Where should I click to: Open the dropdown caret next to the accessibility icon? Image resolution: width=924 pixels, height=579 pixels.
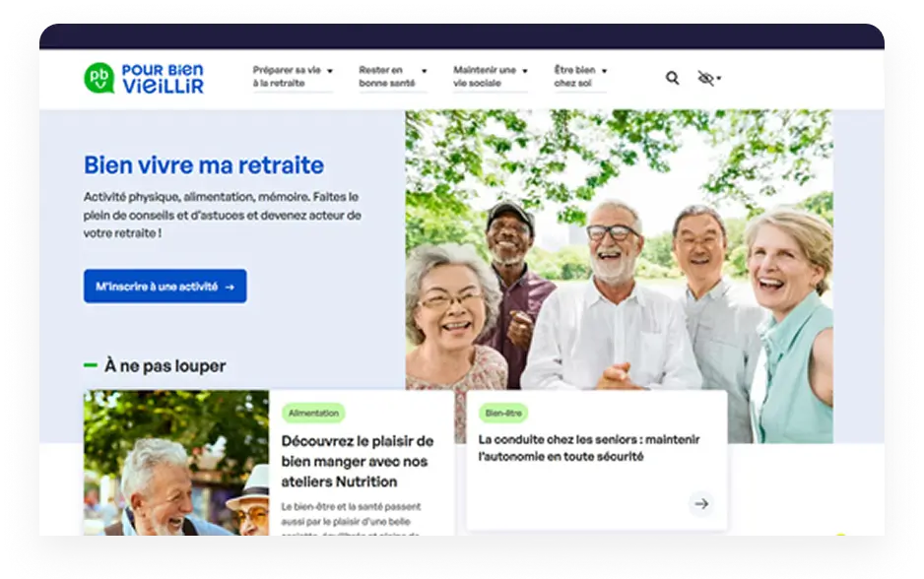coord(719,78)
